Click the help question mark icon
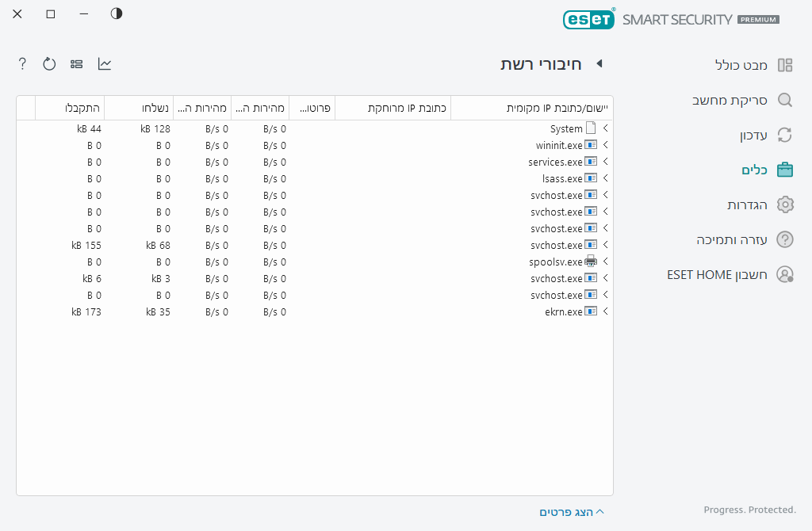Viewport: 812px width, 531px height. (22, 64)
